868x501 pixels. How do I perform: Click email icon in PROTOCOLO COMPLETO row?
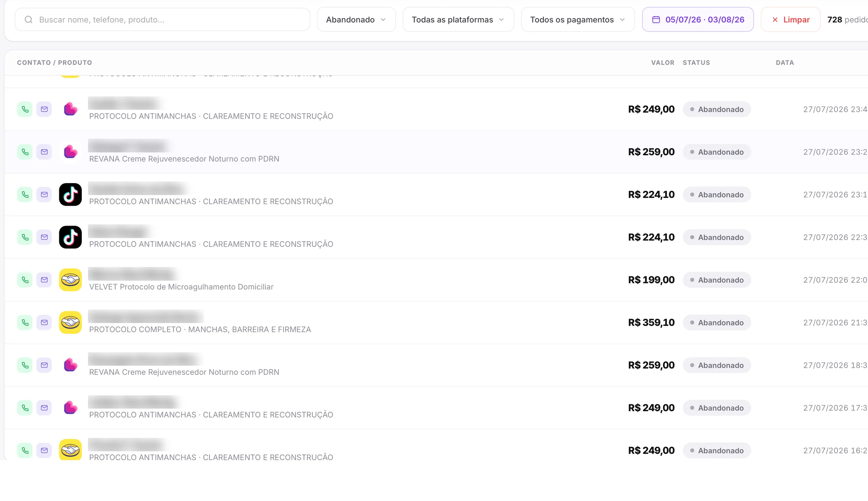pyautogui.click(x=44, y=323)
